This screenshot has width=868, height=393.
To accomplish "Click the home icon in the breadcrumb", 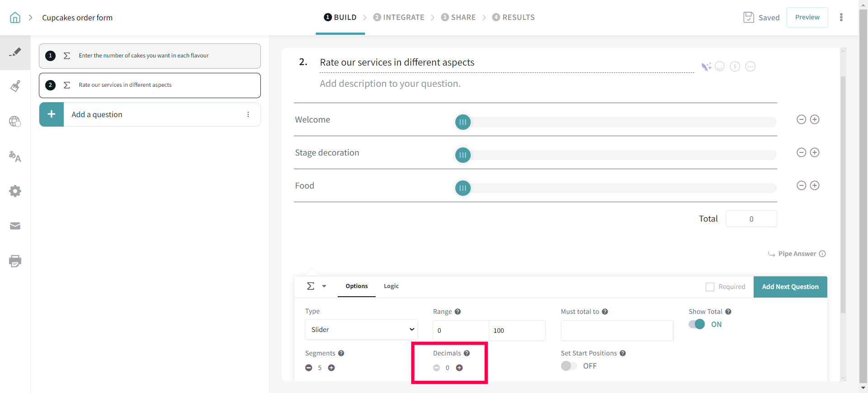I will click(x=15, y=18).
